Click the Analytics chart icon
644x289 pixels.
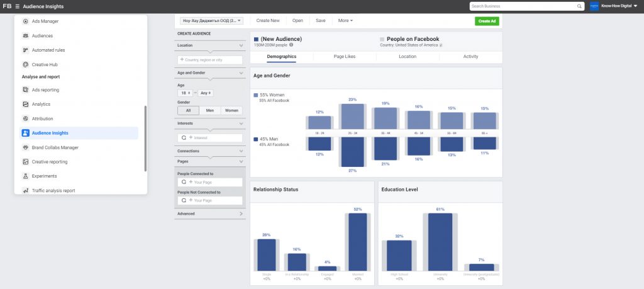point(25,104)
